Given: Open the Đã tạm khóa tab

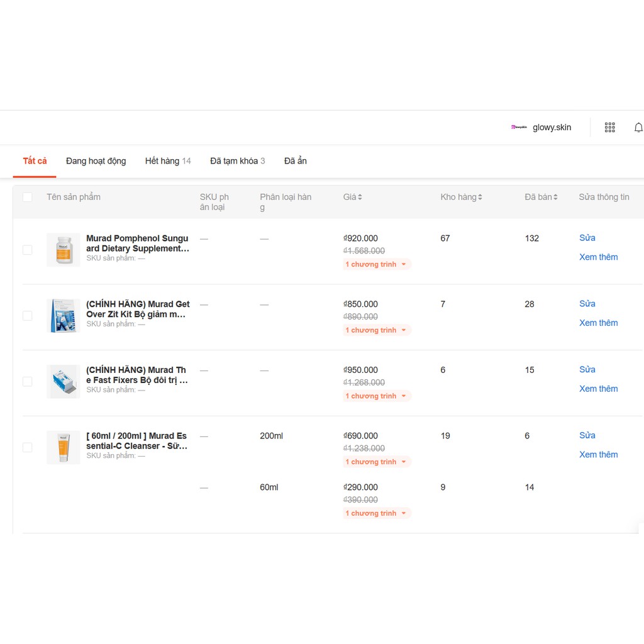Looking at the screenshot, I should 237,161.
